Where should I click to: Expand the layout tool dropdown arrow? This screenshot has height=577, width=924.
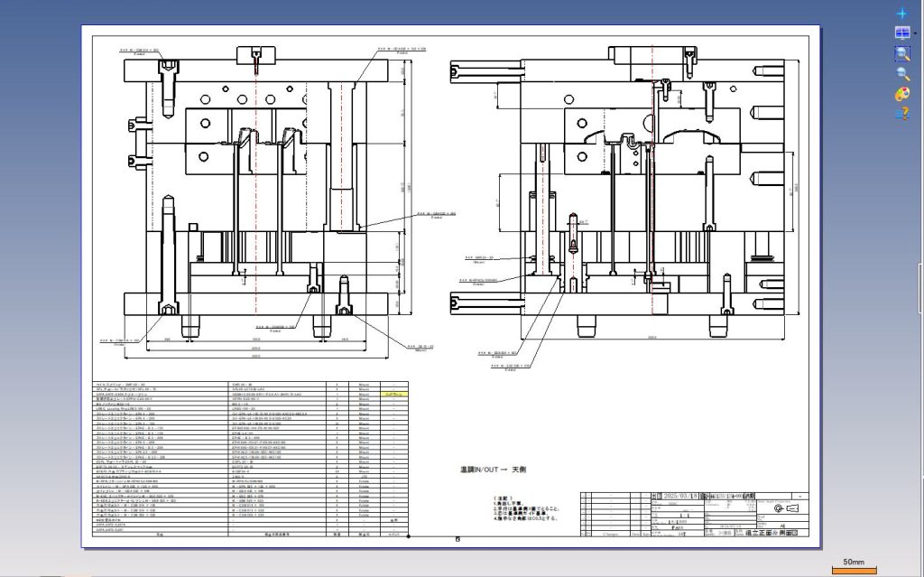click(914, 33)
